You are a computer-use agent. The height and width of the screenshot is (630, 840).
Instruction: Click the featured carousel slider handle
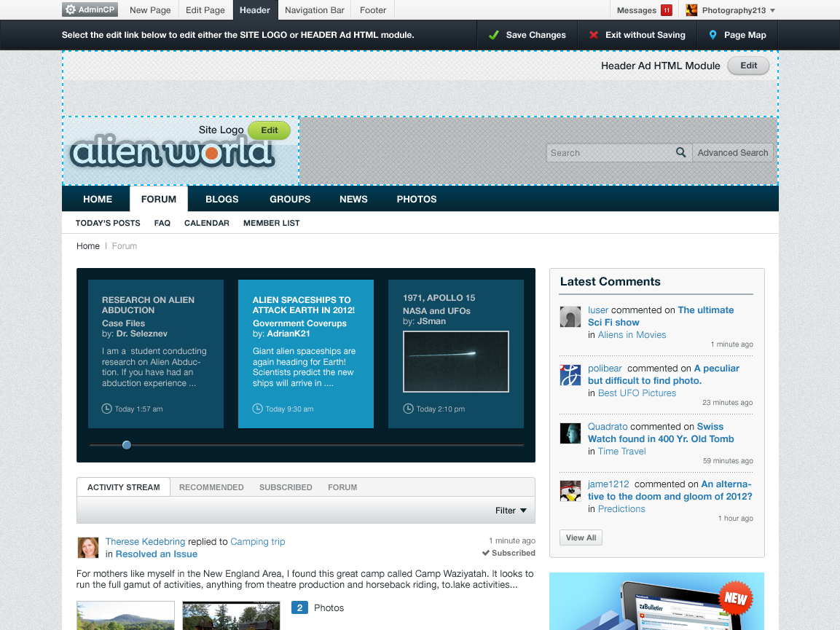127,444
